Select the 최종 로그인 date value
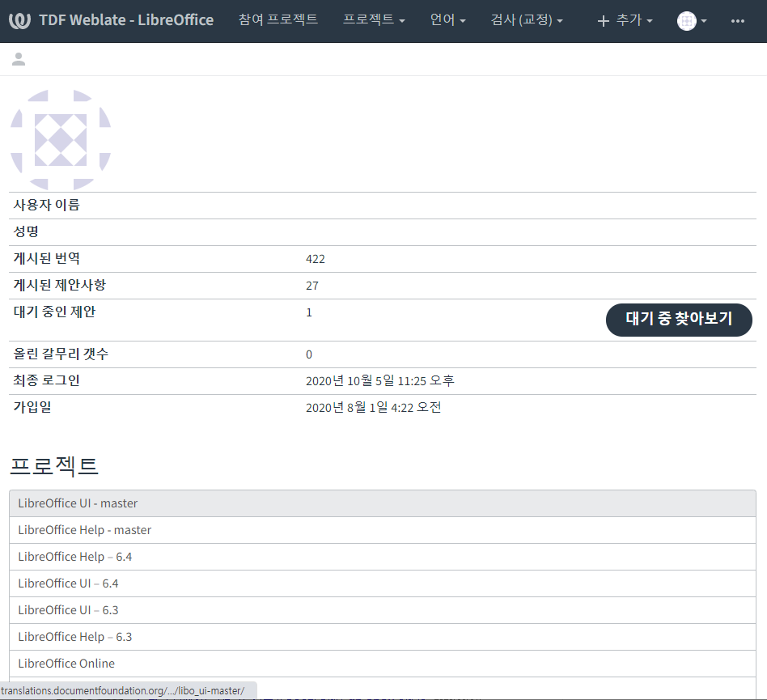Image resolution: width=767 pixels, height=700 pixels. pos(380,380)
